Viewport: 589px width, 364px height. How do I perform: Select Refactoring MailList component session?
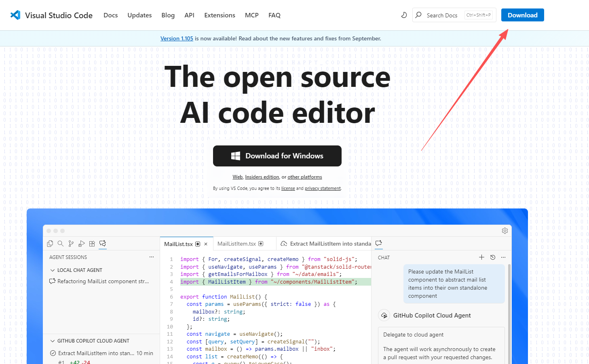click(101, 281)
